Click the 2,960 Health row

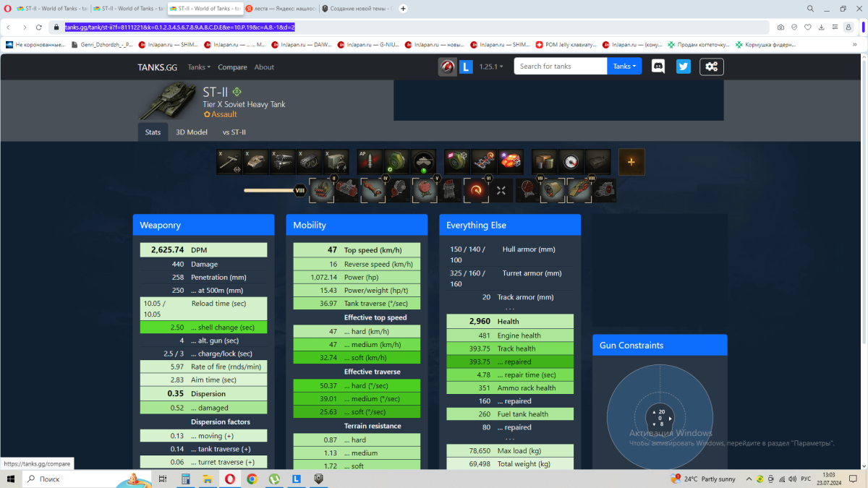tap(510, 321)
